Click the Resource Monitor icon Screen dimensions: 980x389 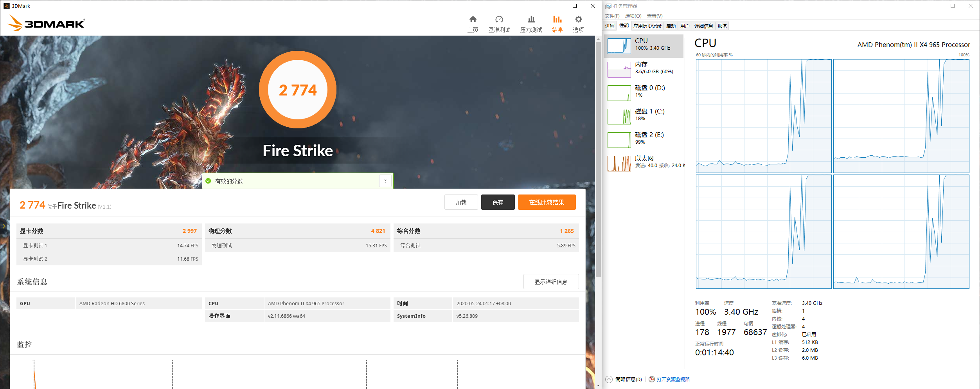coord(652,379)
